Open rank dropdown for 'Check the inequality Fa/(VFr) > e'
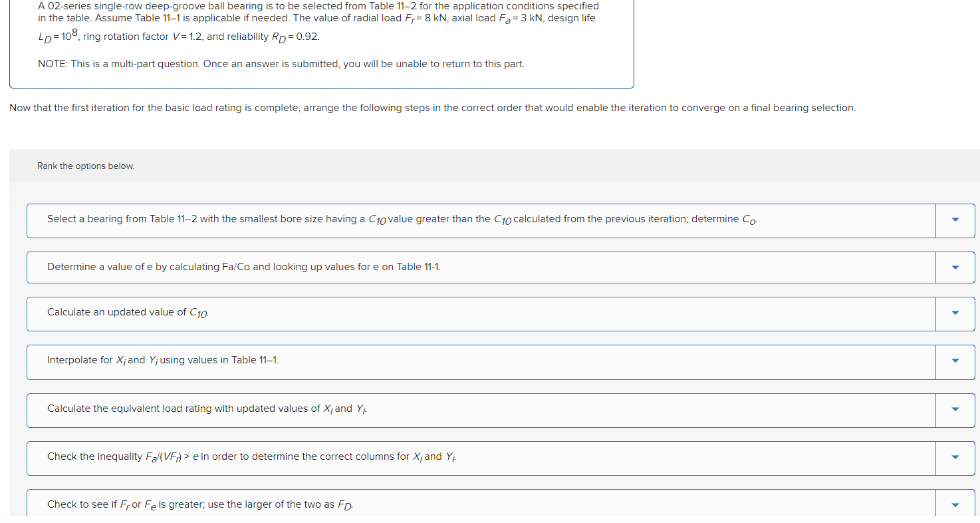 pyautogui.click(x=955, y=458)
